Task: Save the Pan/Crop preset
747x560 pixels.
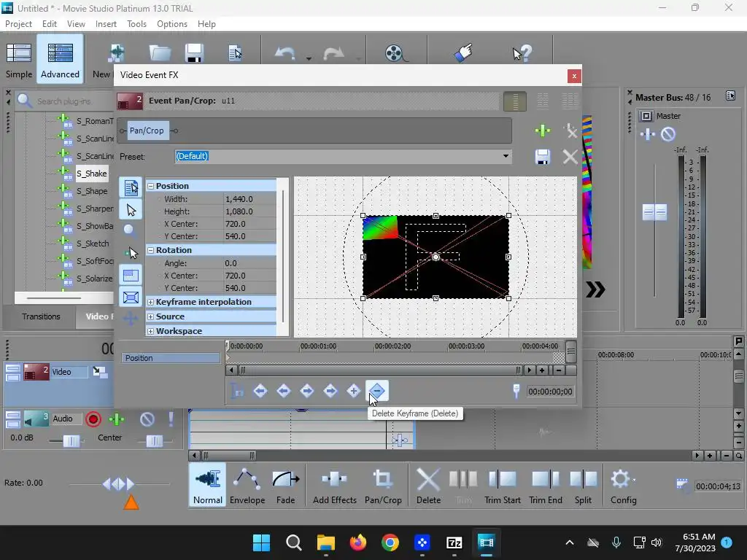Action: 543,157
